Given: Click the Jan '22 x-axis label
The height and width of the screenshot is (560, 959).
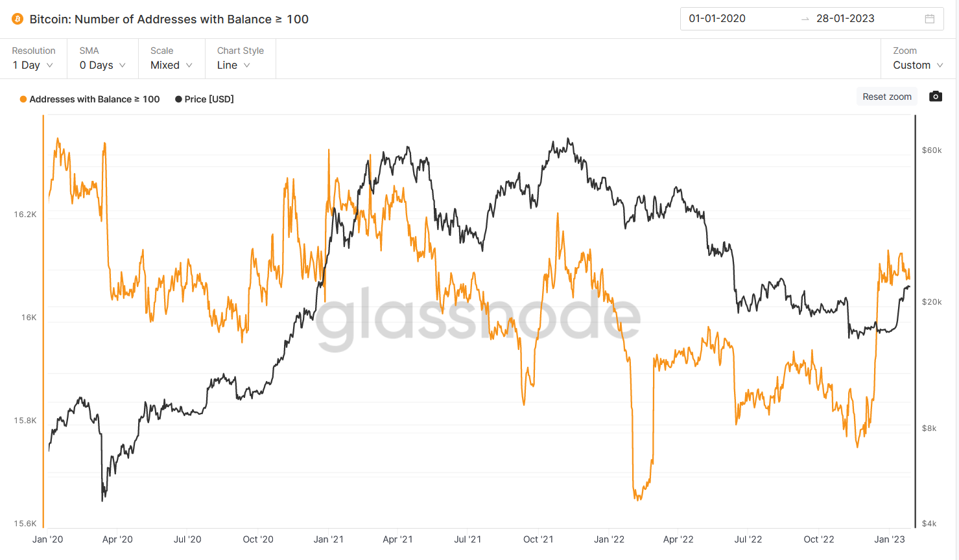Looking at the screenshot, I should pos(609,539).
